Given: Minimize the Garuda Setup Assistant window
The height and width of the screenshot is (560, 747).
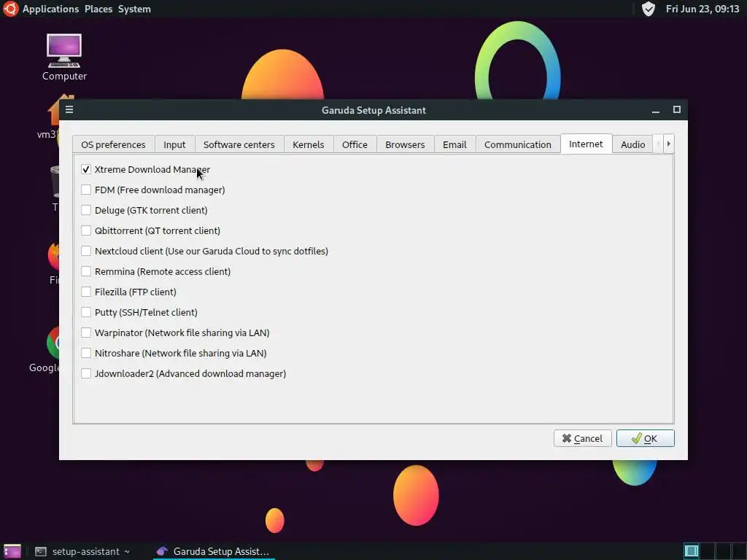Looking at the screenshot, I should coord(656,110).
